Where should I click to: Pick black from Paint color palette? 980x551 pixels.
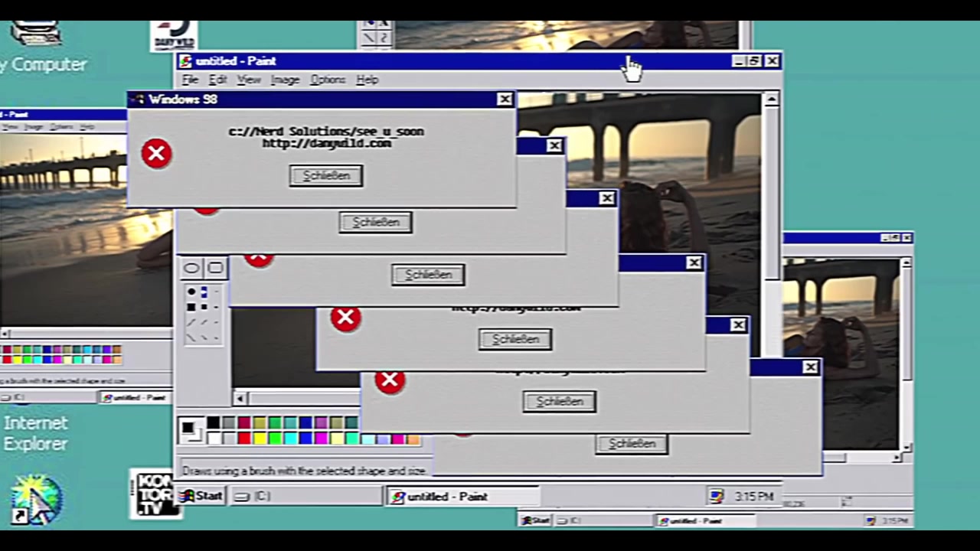click(214, 423)
